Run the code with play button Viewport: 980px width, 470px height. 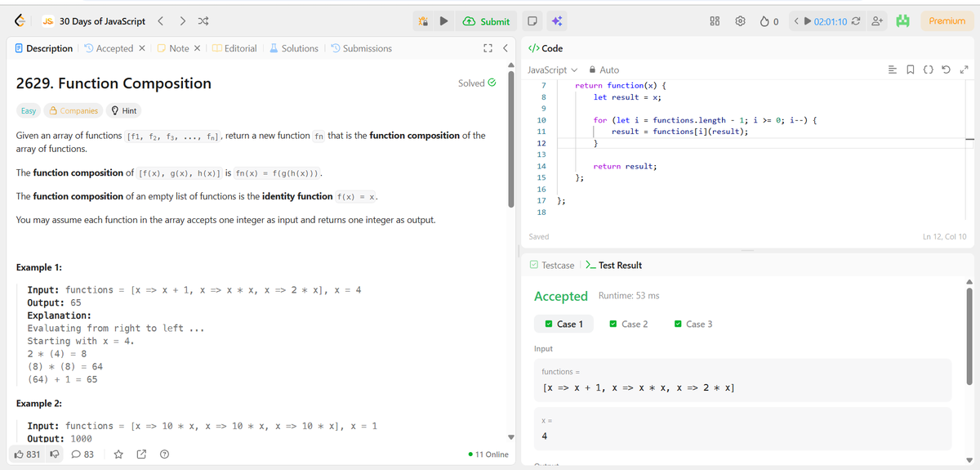click(444, 22)
